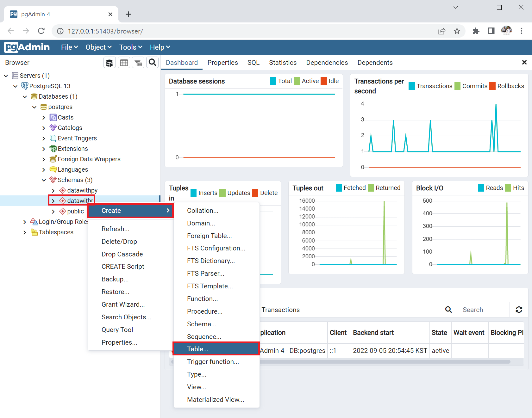Click Refresh... in context menu
Screen dimensions: 532x418
click(x=131, y=229)
